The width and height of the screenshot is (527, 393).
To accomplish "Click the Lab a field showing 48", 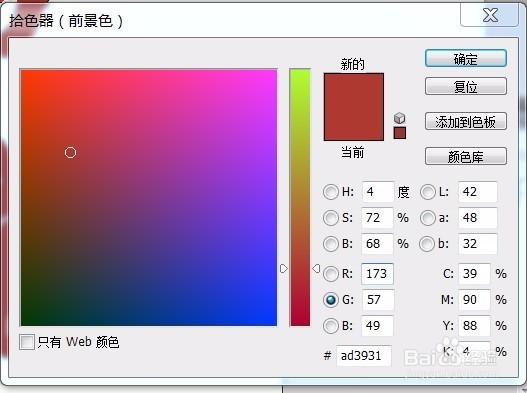I will pos(478,218).
